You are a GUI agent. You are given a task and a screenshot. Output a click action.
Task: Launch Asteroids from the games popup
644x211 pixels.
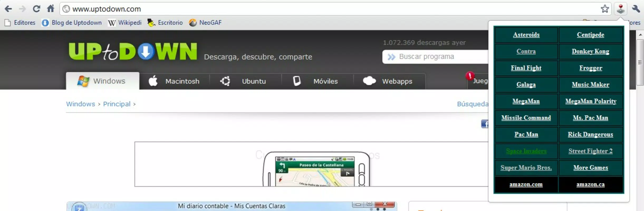pos(526,35)
